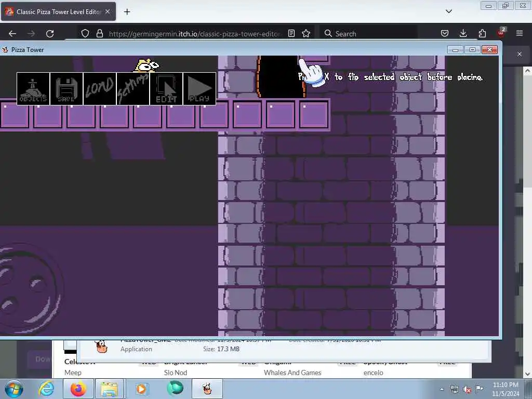Open the tracking protection shield icon
Image resolution: width=532 pixels, height=399 pixels.
[85, 33]
